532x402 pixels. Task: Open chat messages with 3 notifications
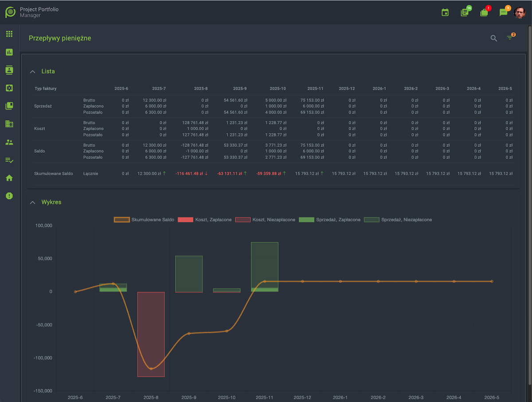503,12
